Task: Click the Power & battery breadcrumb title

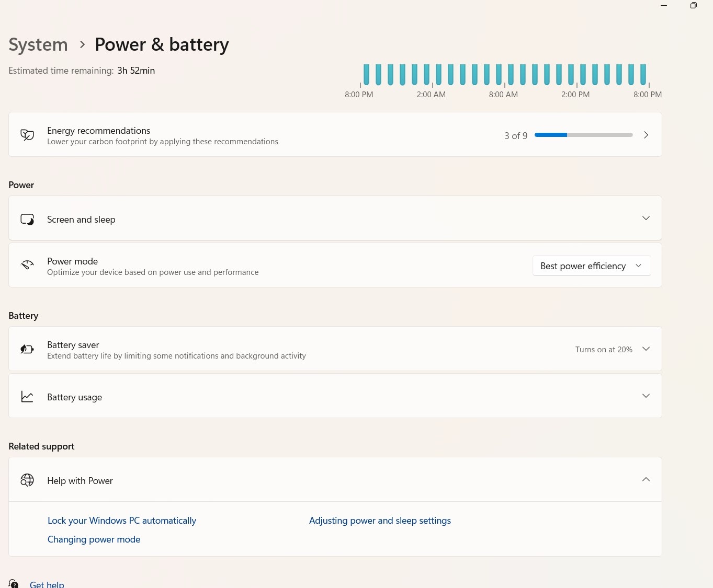Action: click(162, 44)
